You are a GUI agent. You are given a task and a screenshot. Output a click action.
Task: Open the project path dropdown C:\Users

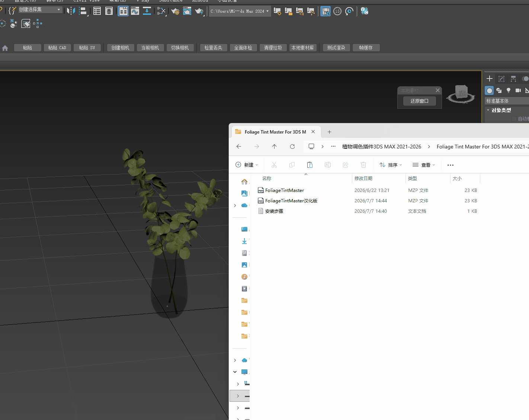click(239, 11)
